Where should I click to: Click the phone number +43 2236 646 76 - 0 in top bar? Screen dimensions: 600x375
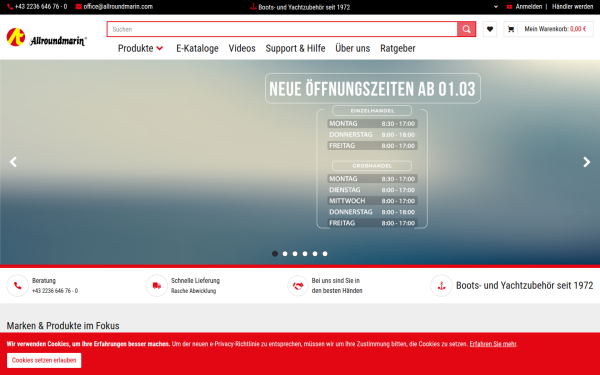click(x=41, y=7)
